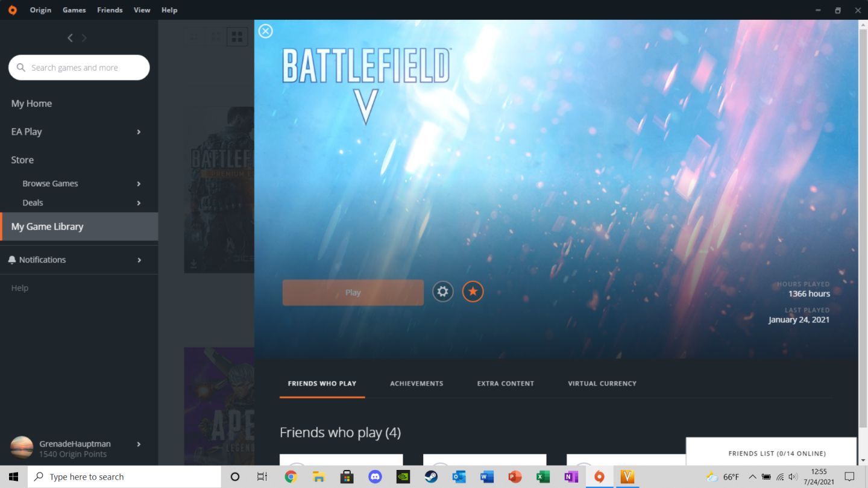Open the Friends List chat bar
The image size is (868, 488).
point(771,452)
